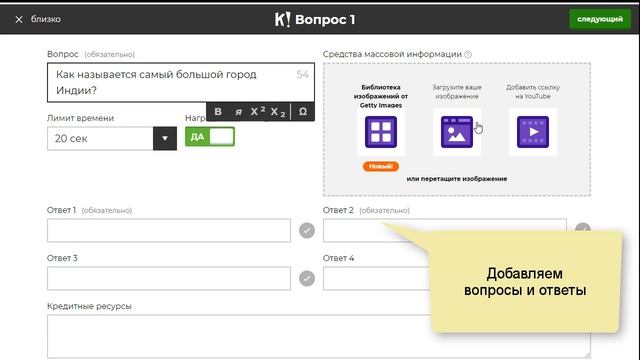Click the Ответ 1 input field
The height and width of the screenshot is (360, 640).
(x=169, y=230)
